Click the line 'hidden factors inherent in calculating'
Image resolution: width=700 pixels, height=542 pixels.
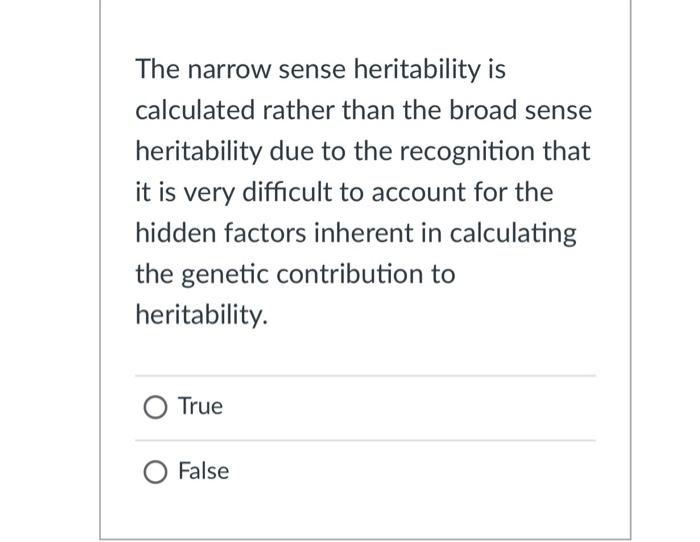pos(356,233)
